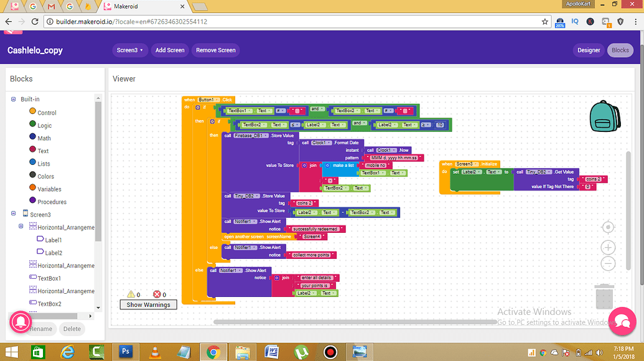Image resolution: width=644 pixels, height=361 pixels.
Task: Zoom in the blocks workspace
Action: pyautogui.click(x=608, y=247)
